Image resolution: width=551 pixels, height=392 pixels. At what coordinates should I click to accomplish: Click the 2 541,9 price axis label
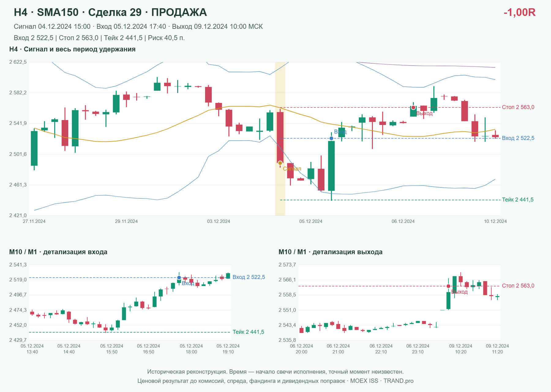click(18, 123)
